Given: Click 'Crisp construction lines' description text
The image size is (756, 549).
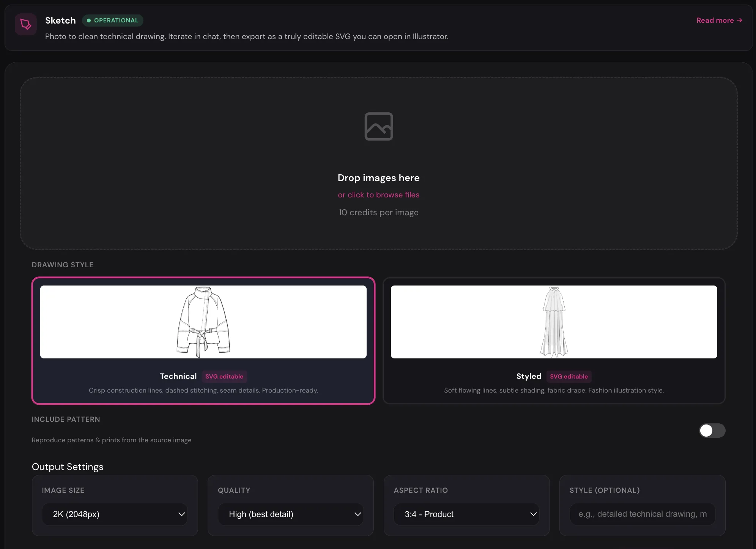Looking at the screenshot, I should tap(203, 390).
